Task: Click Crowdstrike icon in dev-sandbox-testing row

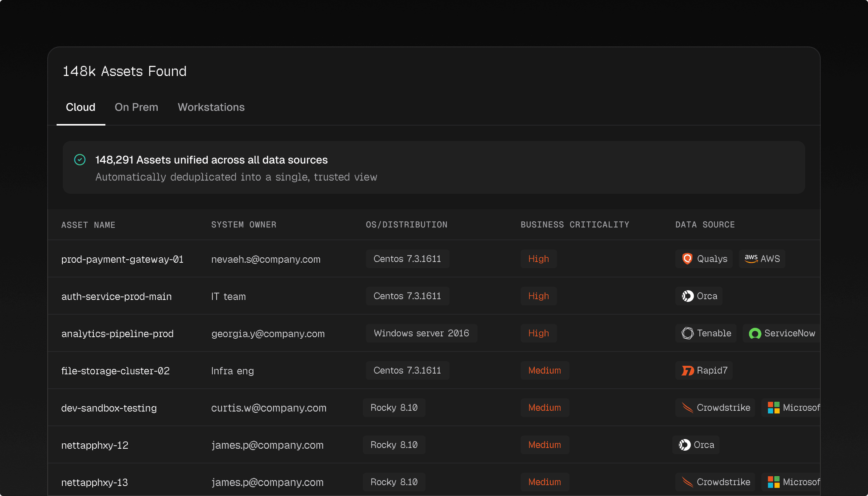Action: (x=687, y=408)
